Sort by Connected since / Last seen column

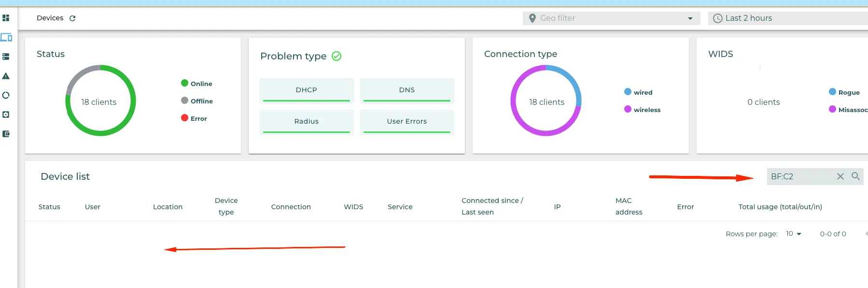(x=492, y=206)
